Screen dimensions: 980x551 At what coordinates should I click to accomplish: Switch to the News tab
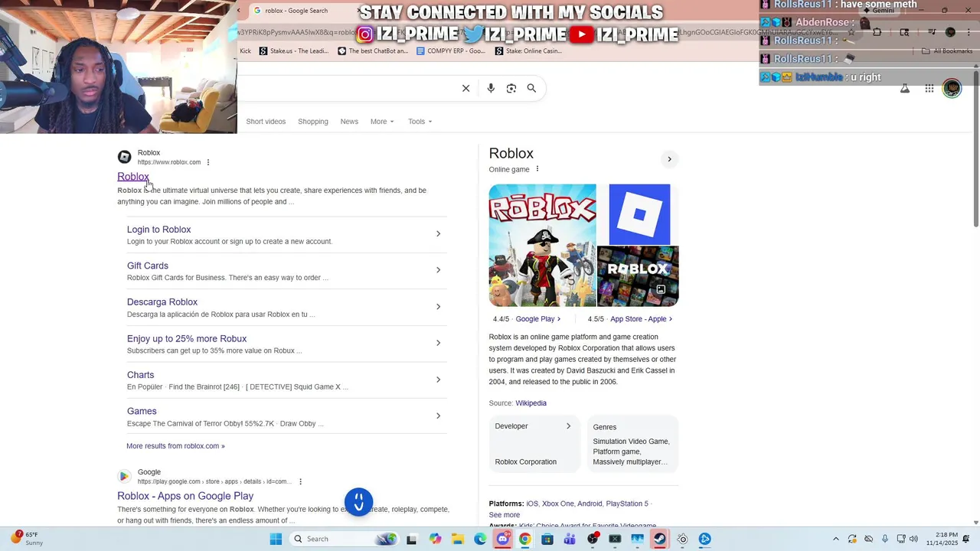(349, 122)
